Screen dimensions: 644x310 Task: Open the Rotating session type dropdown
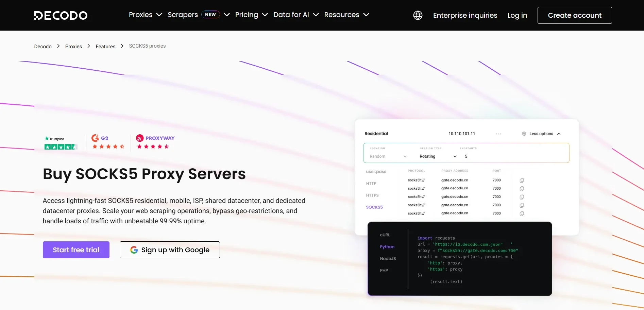coord(438,156)
